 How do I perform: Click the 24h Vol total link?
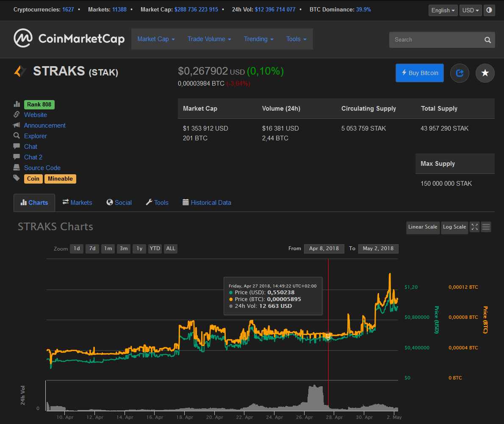tap(275, 10)
